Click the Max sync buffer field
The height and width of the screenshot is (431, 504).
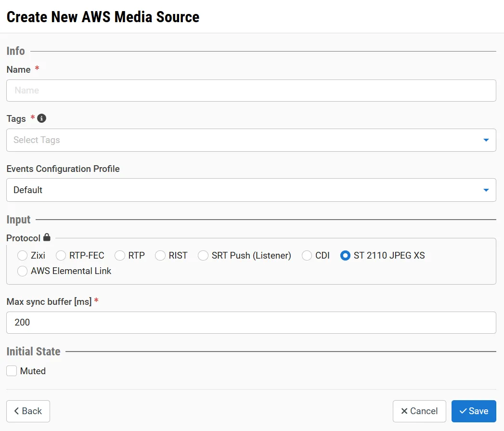point(251,323)
